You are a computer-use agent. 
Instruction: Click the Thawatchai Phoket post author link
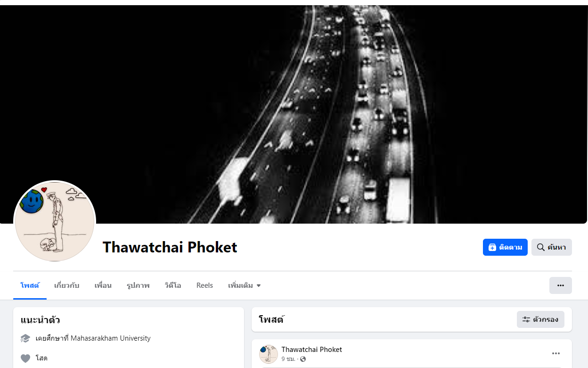pos(311,350)
